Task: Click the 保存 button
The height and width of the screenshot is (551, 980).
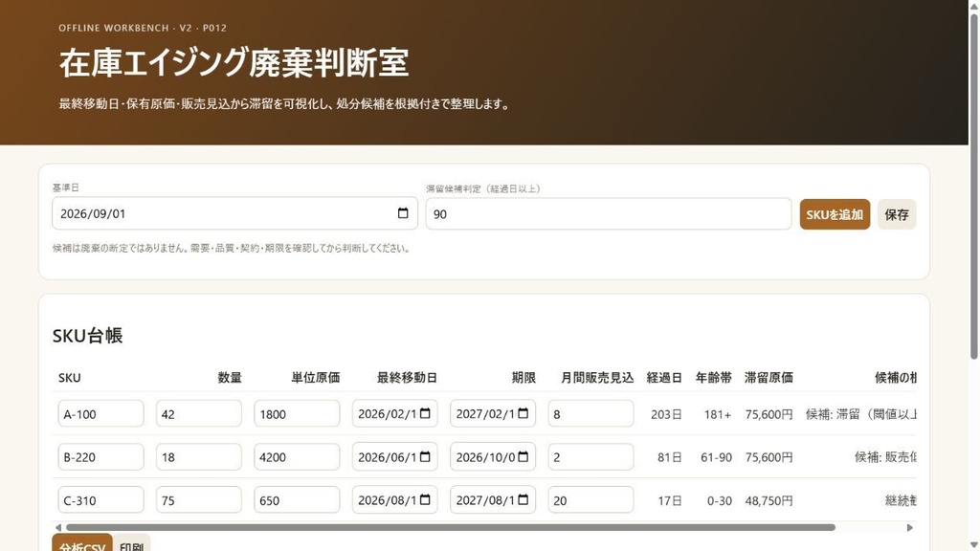Action: 896,214
